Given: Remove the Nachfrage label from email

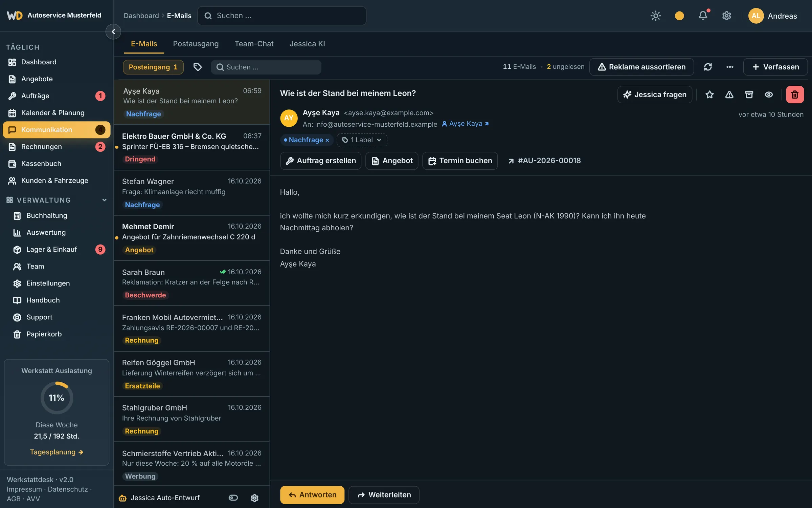Looking at the screenshot, I should pyautogui.click(x=327, y=140).
